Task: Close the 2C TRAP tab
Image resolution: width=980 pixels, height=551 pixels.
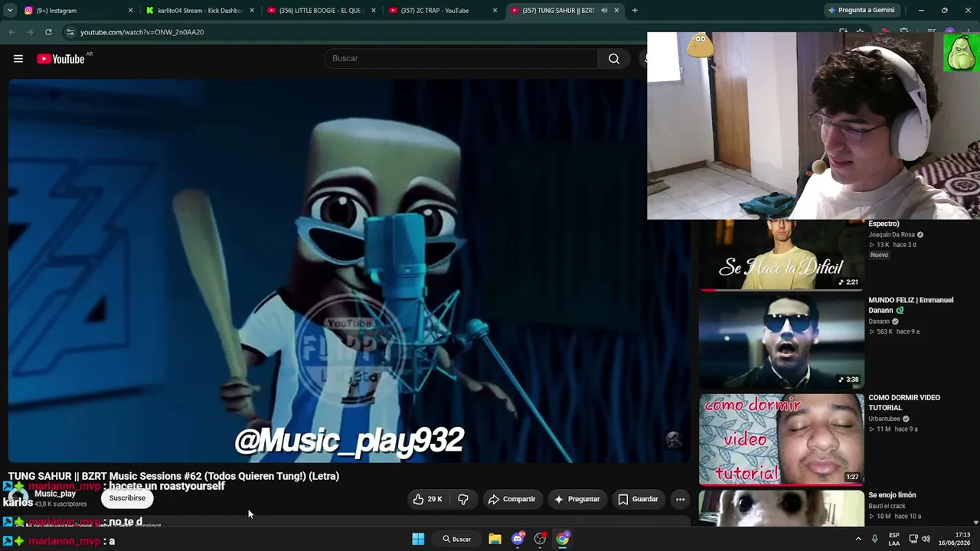Action: pyautogui.click(x=495, y=11)
